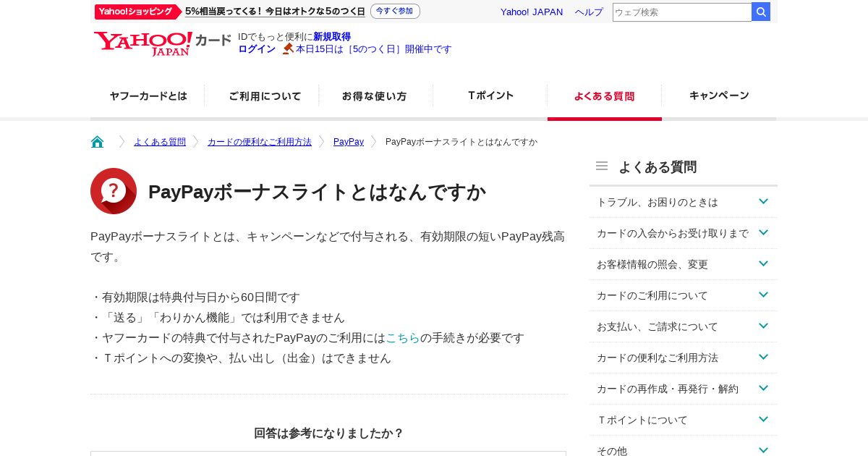Click 回答は参考になりましたか？ text
Viewport: 868px width, 456px height.
point(328,433)
